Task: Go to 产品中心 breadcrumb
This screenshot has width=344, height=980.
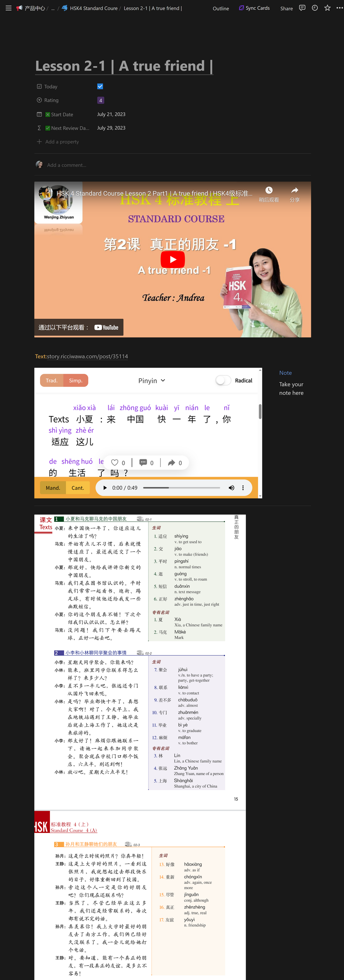Action: tap(31, 8)
